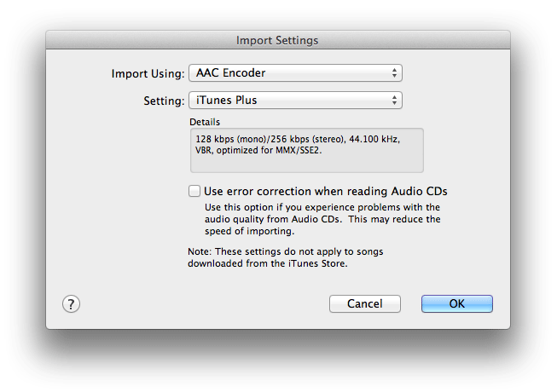
Task: Click the 'Details' heading text
Action: coord(205,122)
